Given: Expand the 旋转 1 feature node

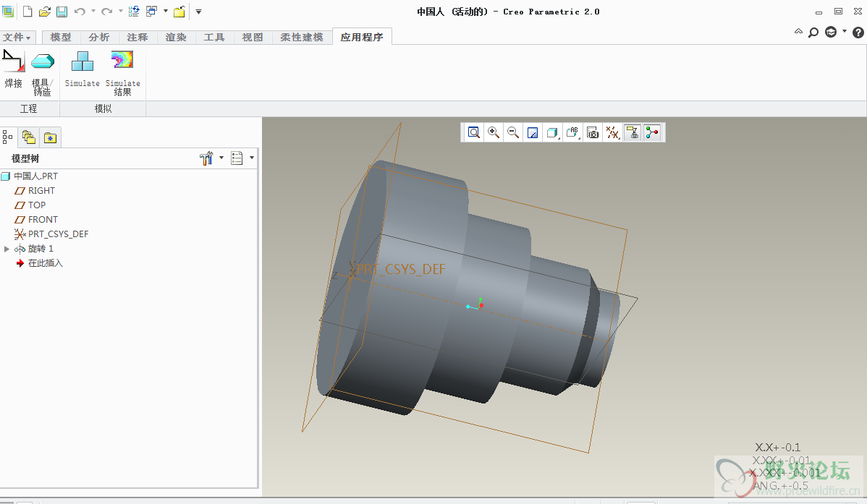Looking at the screenshot, I should [7, 249].
